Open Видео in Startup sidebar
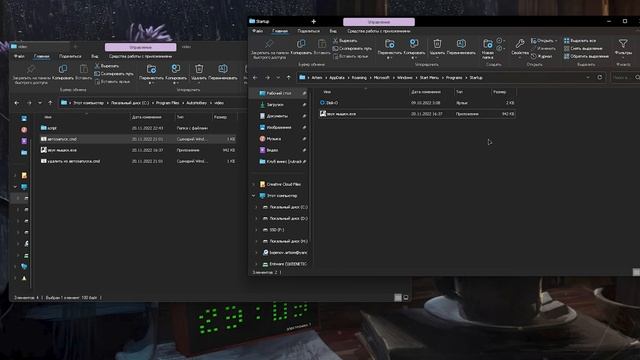Viewport: 640px width, 360px height. [x=272, y=151]
